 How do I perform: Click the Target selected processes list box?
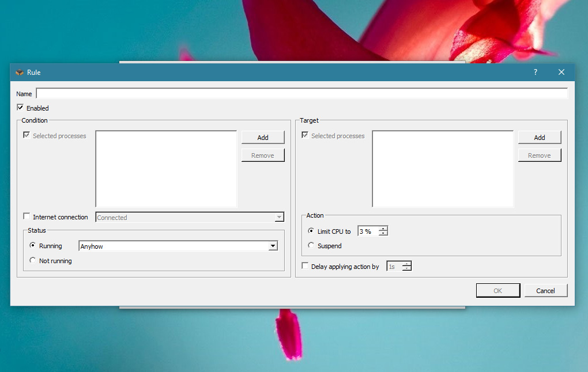coord(443,169)
